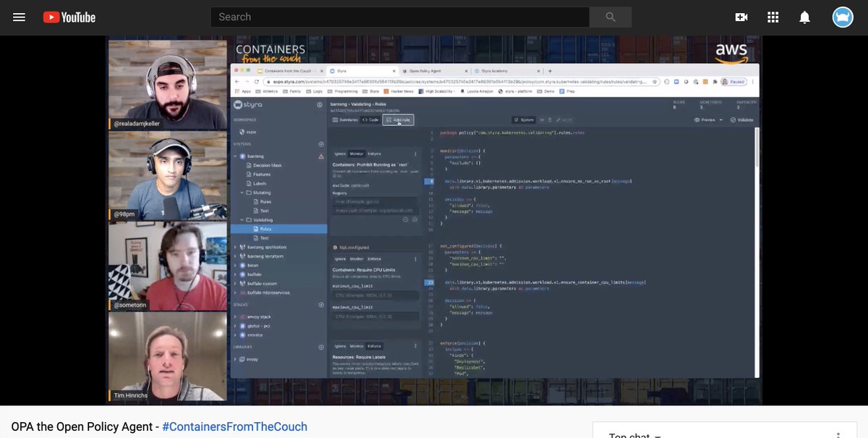
Task: Open the Top chat dropdown
Action: 635,435
